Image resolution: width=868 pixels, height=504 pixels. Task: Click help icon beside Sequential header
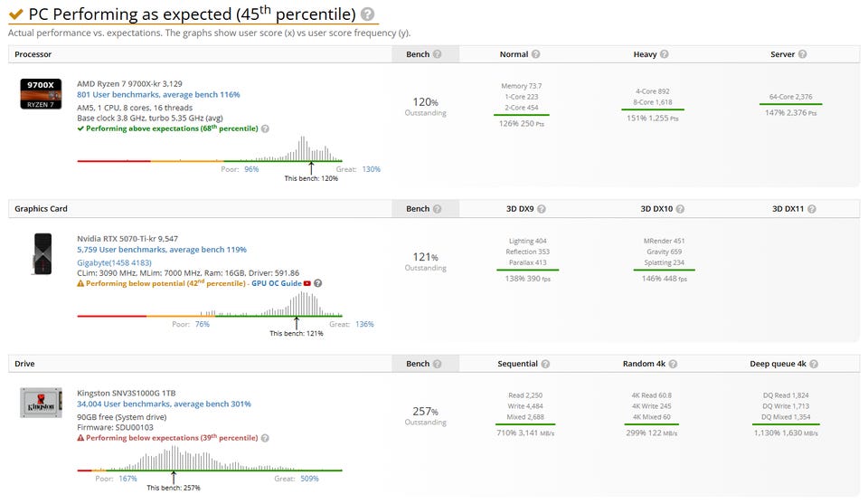pos(545,364)
